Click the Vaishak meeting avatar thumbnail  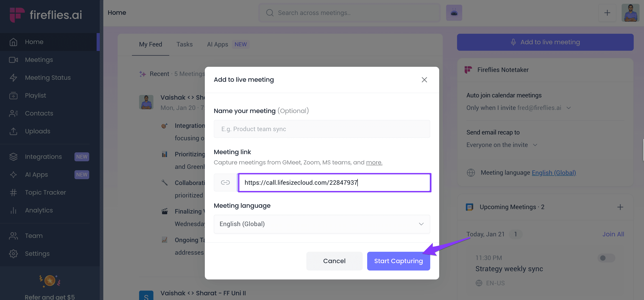146,102
